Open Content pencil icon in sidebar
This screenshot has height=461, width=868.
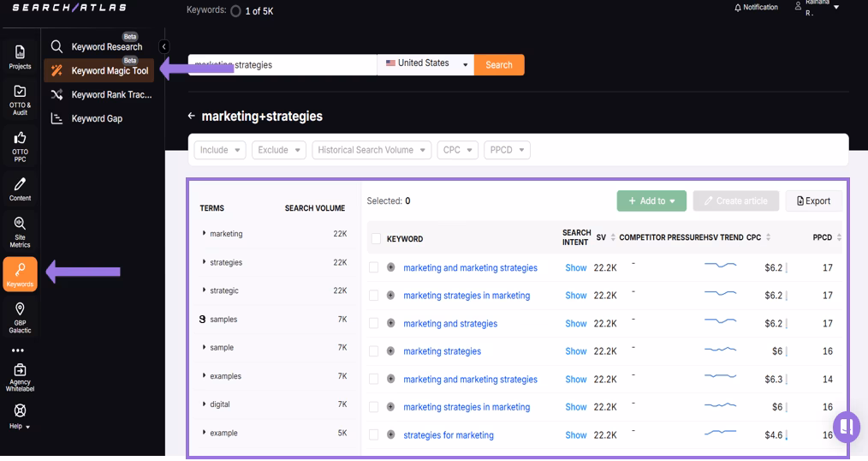click(20, 189)
